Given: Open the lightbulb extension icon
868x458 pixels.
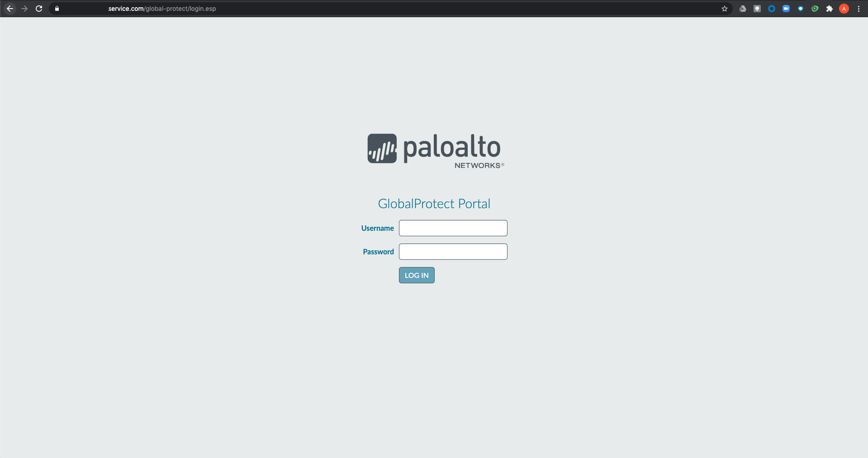Looking at the screenshot, I should click(757, 9).
